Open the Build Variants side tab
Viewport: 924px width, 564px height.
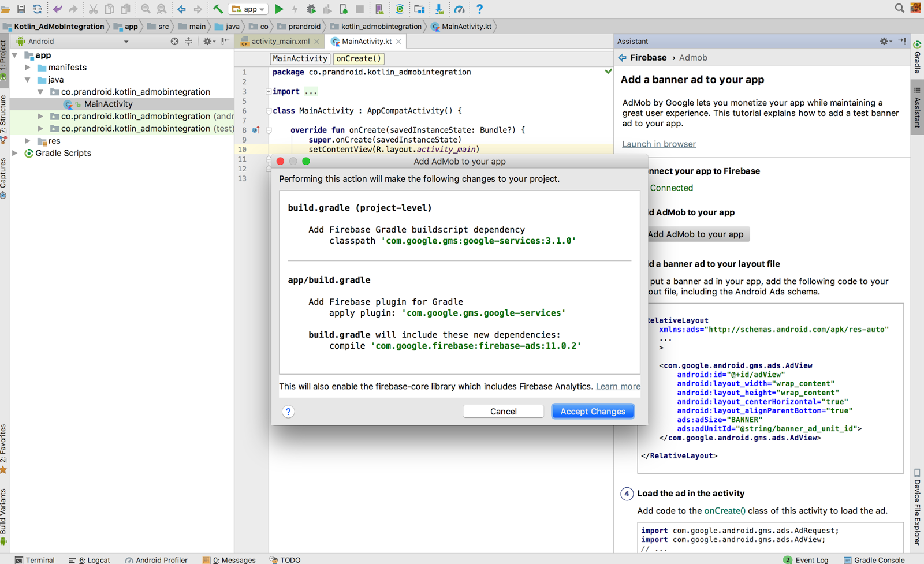click(3, 517)
